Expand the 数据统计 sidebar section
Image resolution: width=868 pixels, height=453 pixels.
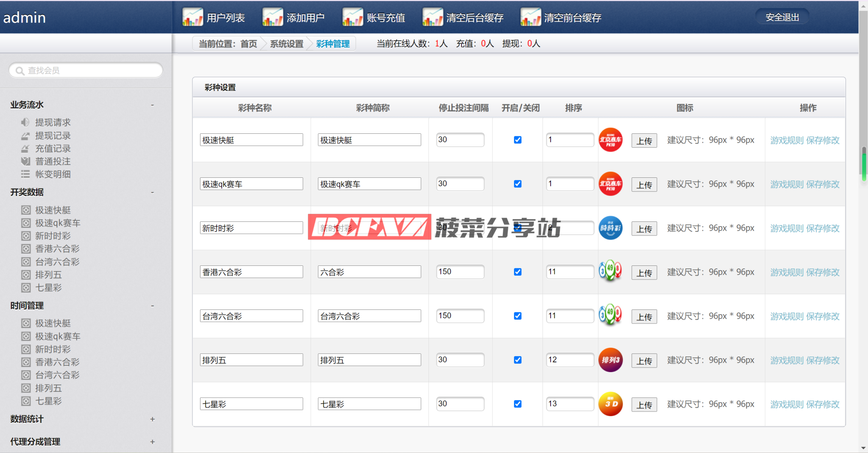point(152,419)
